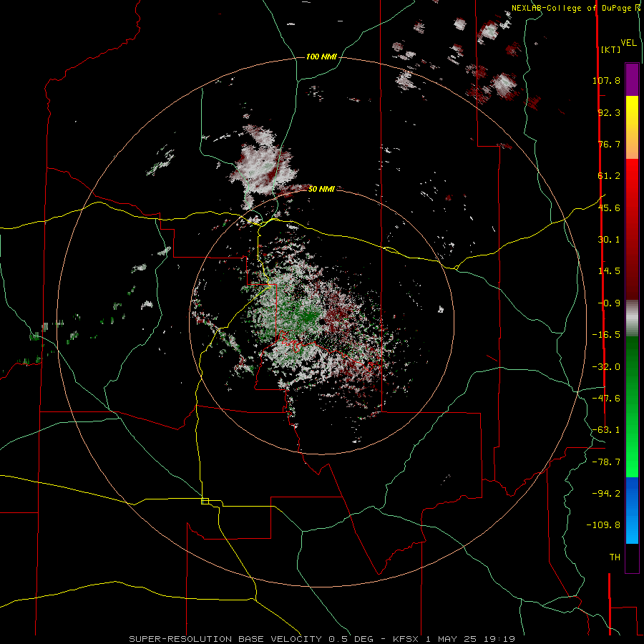Click the -109.8 legend value
The width and height of the screenshot is (644, 644).
pos(603,525)
